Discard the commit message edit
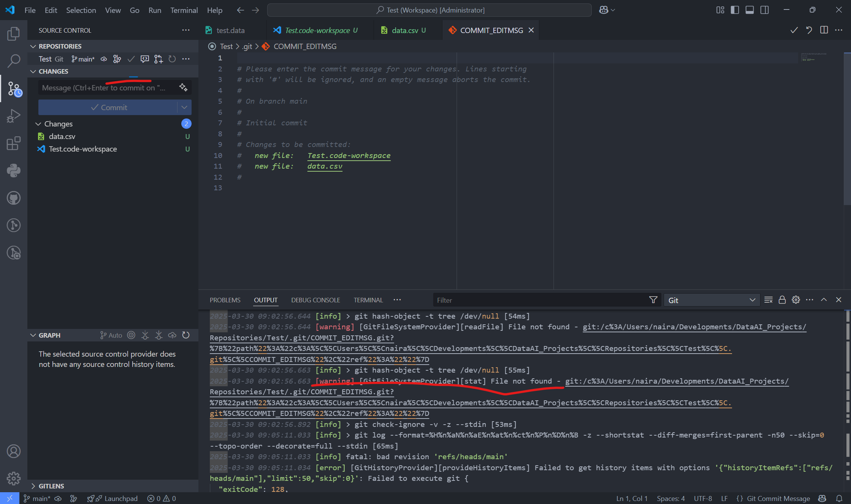The height and width of the screenshot is (504, 851). coord(809,30)
